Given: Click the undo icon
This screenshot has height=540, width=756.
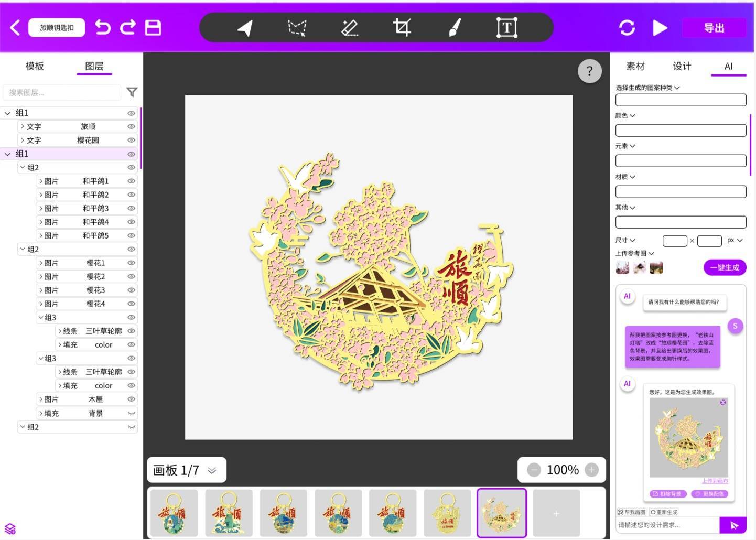Looking at the screenshot, I should (103, 27).
